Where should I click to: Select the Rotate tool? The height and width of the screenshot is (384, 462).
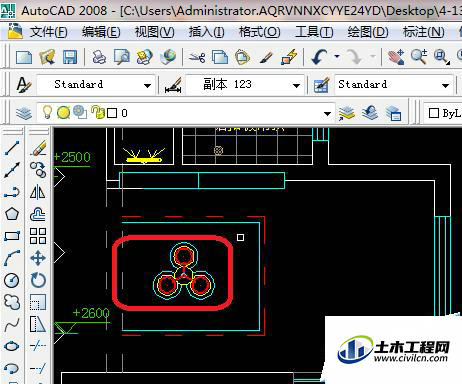[38, 280]
